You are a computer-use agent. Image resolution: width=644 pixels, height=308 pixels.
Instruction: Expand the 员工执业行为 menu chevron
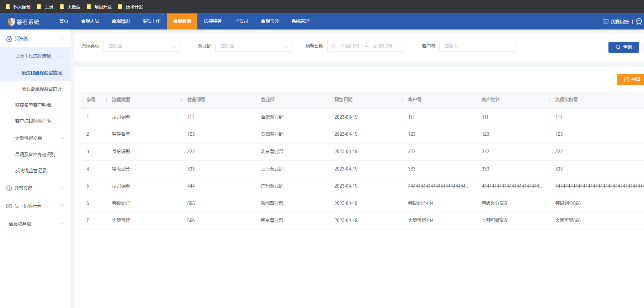coord(62,206)
